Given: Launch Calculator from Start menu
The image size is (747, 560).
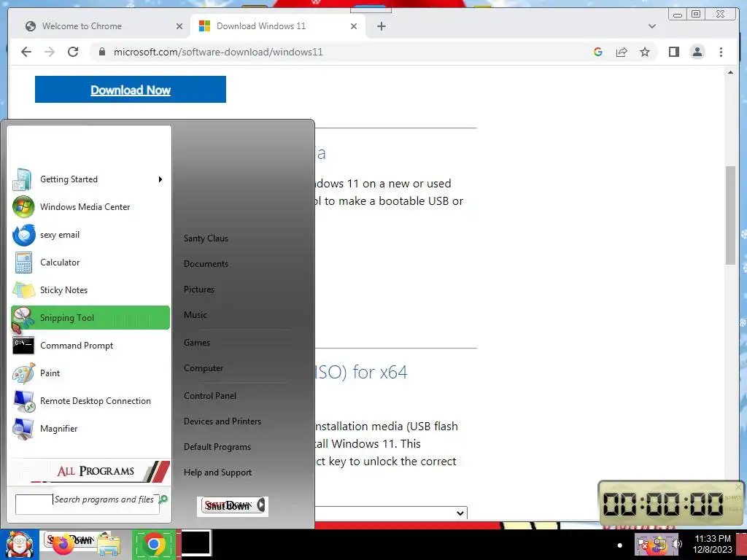Looking at the screenshot, I should pos(90,262).
